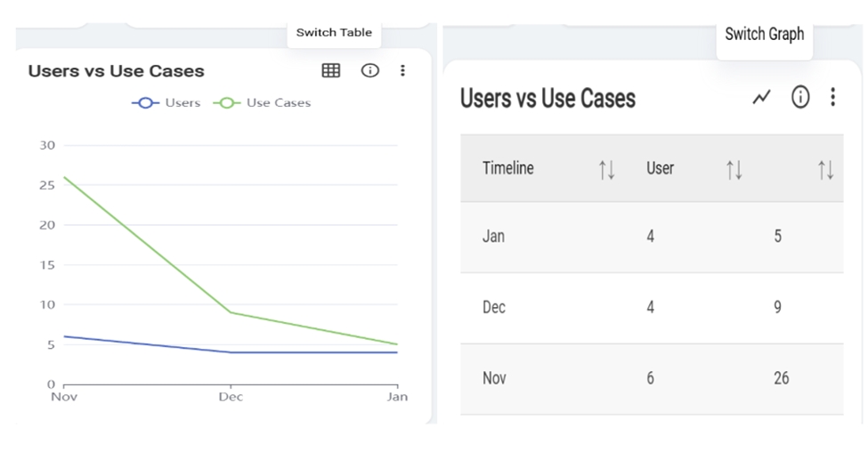
Task: Open three-dot menu on the table card
Action: (x=832, y=97)
